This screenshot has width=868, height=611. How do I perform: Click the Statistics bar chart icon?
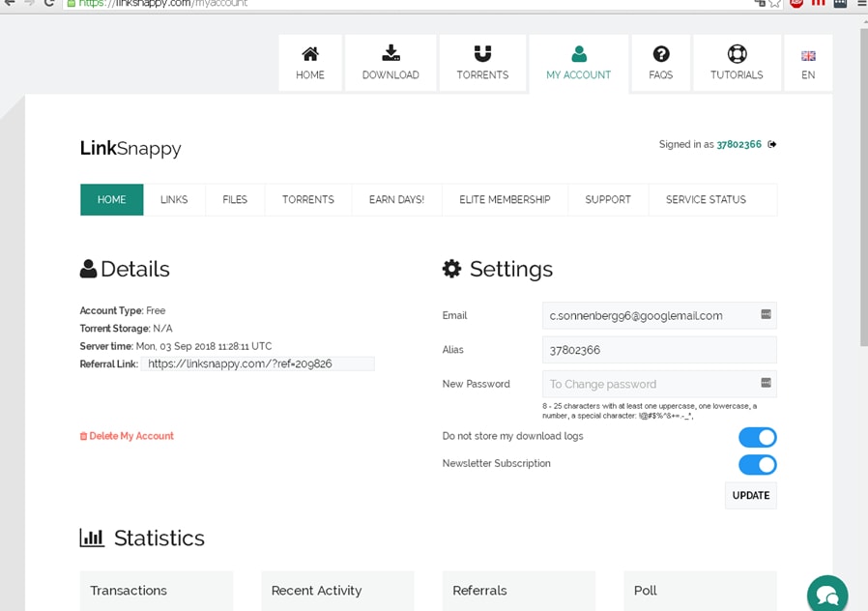coord(92,538)
